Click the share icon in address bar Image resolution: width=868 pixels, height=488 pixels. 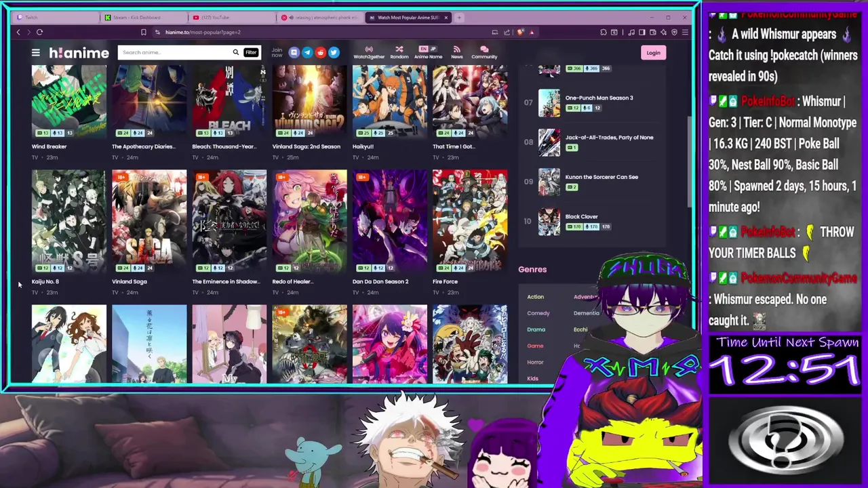(x=507, y=32)
